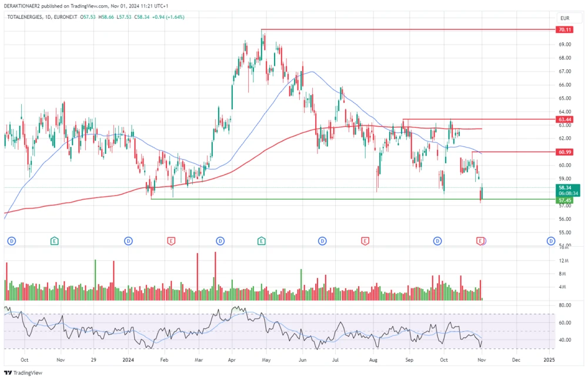Click the red earnings marker near August
Image resolution: width=588 pixels, height=380 pixels.
point(365,240)
